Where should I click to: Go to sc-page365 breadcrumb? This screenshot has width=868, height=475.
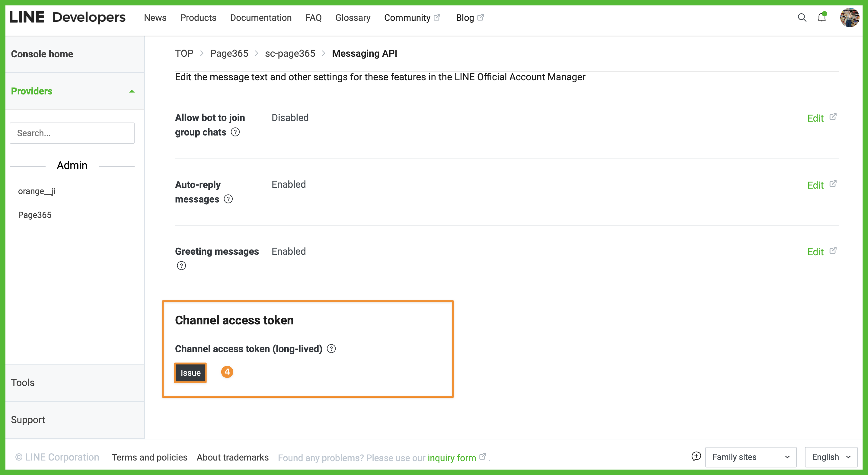click(x=290, y=53)
